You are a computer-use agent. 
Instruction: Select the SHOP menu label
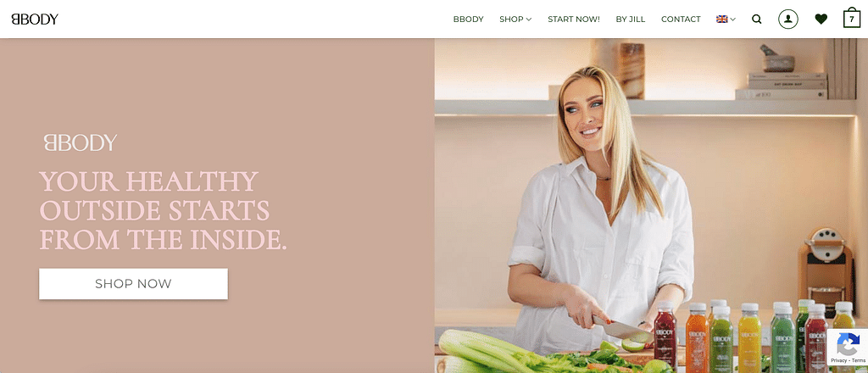[x=511, y=19]
